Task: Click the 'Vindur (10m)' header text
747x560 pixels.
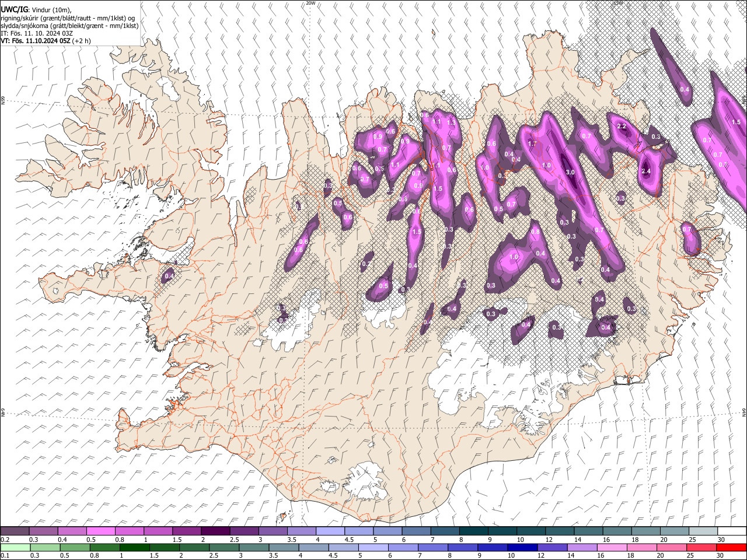Action: pyautogui.click(x=51, y=10)
